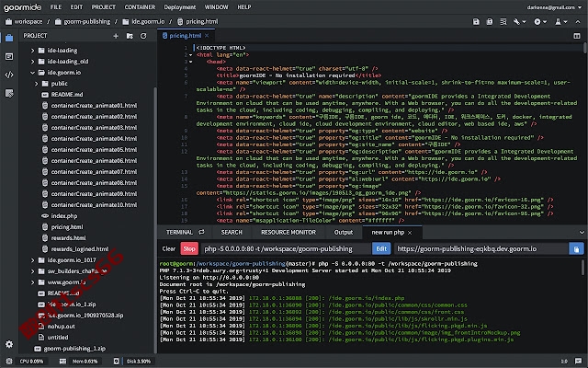588x368 pixels.
Task: Collapse bottom panel with chevron
Action: [x=582, y=233]
